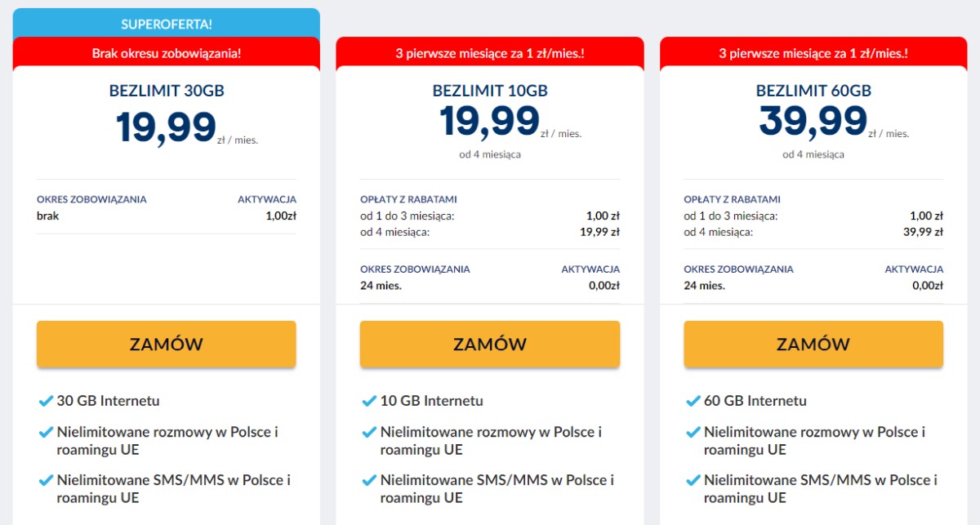Select the BEZLIMIT 60GB plan title
Screen dimensions: 980x525
click(x=813, y=91)
